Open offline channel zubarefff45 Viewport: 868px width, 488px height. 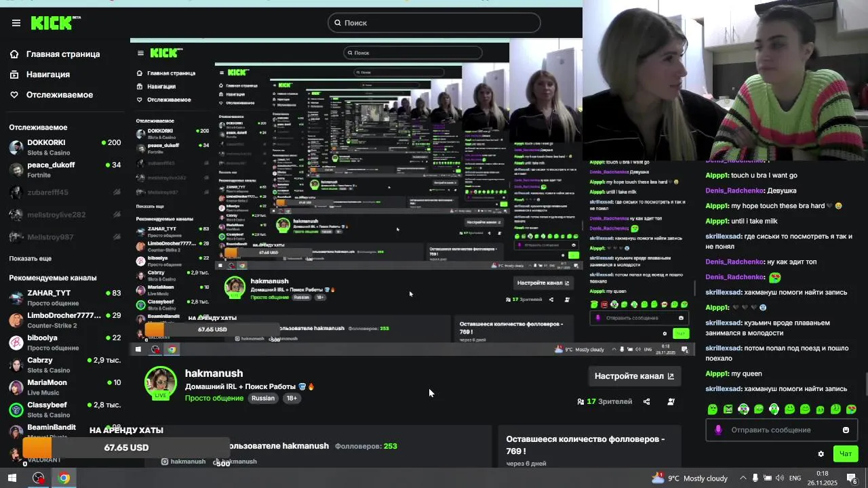[x=64, y=192]
